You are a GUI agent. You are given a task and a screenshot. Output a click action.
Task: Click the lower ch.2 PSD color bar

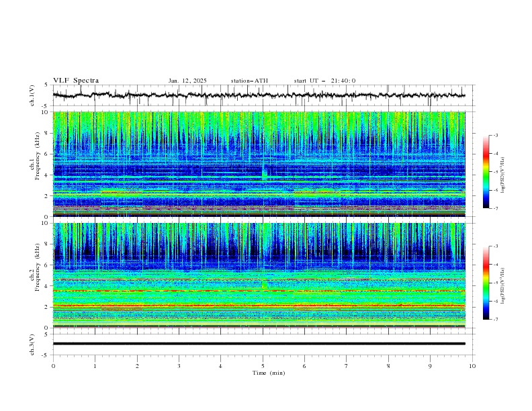click(x=486, y=283)
